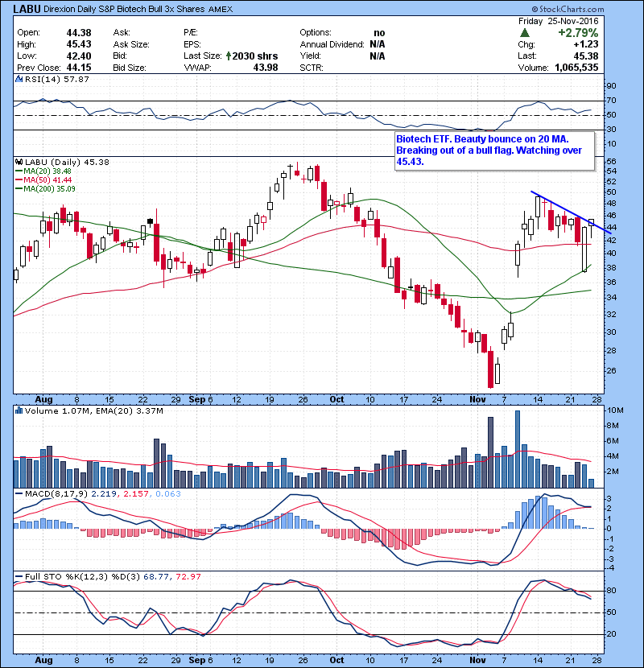This screenshot has height=668, width=644.
Task: Click the SCTR label
Action: (312, 68)
